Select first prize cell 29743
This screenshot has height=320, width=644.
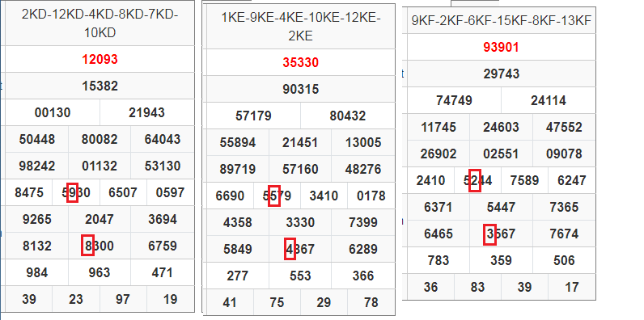click(x=501, y=74)
